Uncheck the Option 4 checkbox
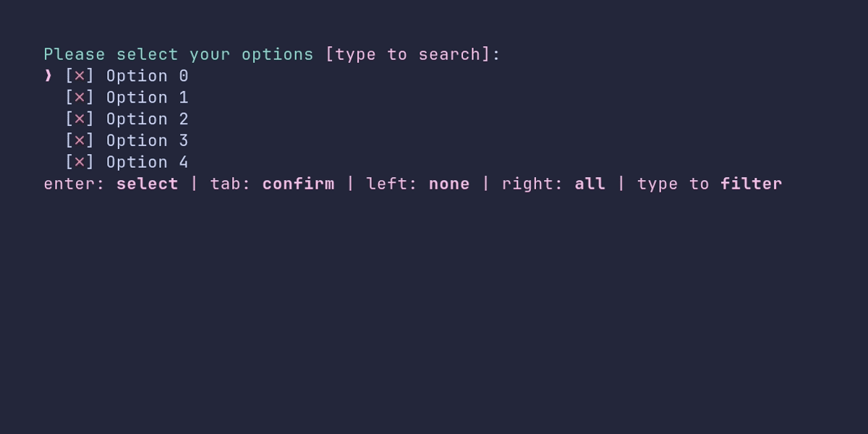The height and width of the screenshot is (434, 868). pos(80,163)
